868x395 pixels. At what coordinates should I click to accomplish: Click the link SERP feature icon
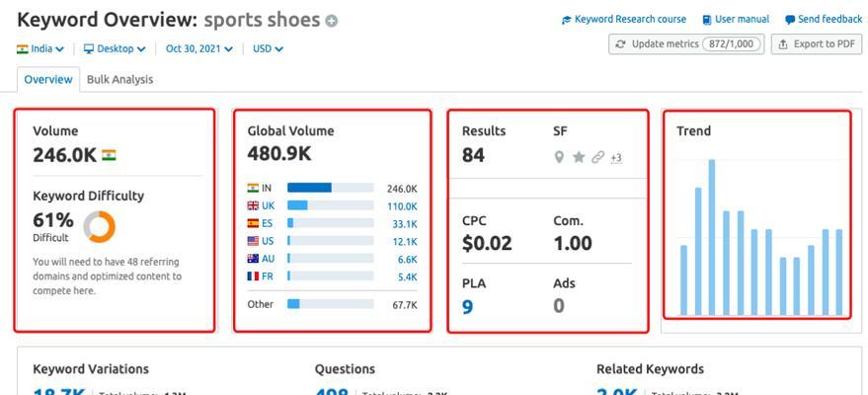596,158
